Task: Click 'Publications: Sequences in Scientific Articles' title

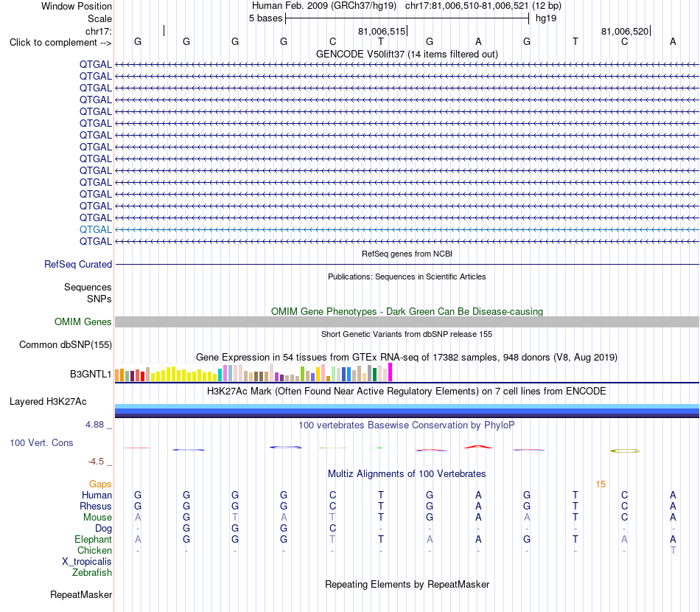Action: (407, 277)
